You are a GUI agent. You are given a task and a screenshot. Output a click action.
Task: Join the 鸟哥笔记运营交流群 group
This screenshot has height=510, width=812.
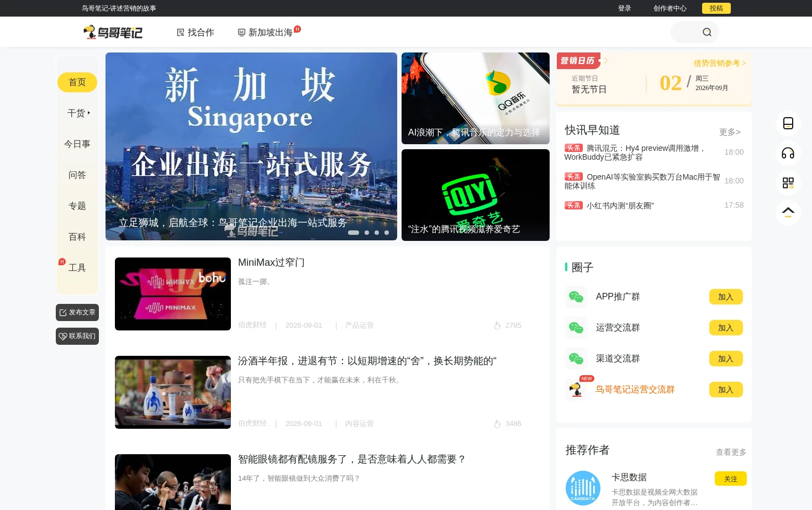(x=726, y=390)
